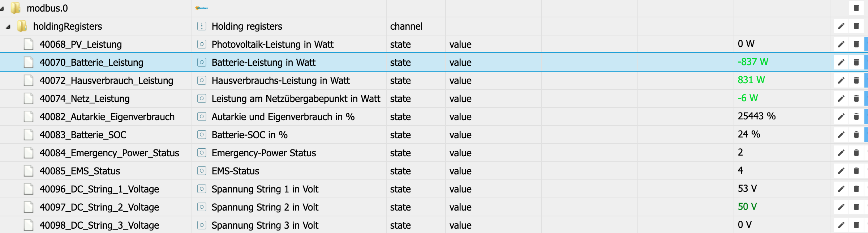Open the editor for 40083_Batterie_SOC
The image size is (868, 233).
click(x=841, y=135)
